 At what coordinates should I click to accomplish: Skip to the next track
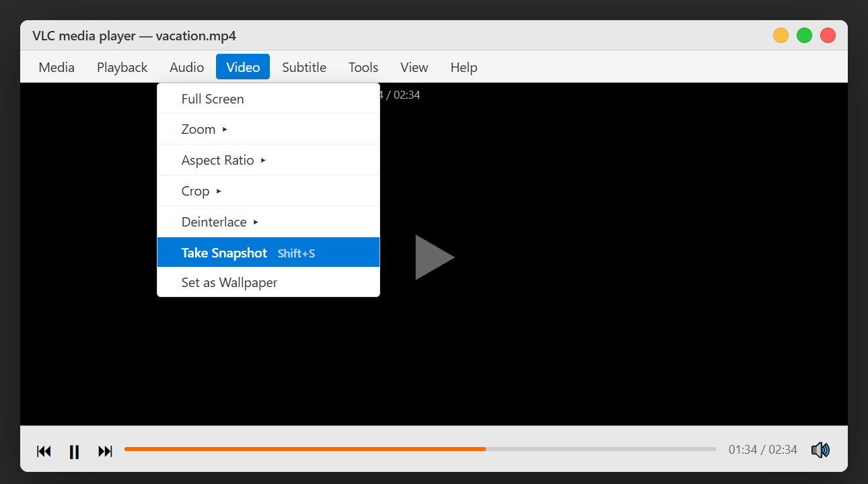coord(105,451)
